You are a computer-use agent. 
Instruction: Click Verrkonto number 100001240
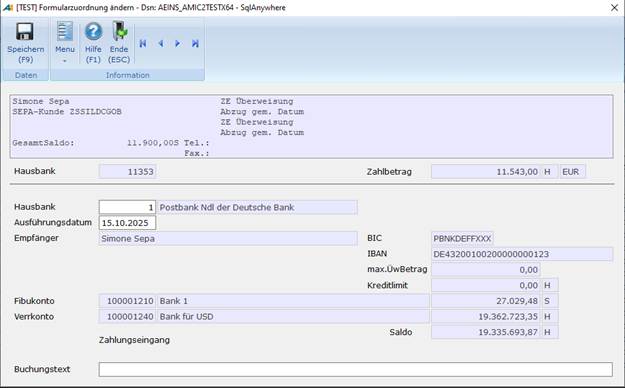pos(127,317)
